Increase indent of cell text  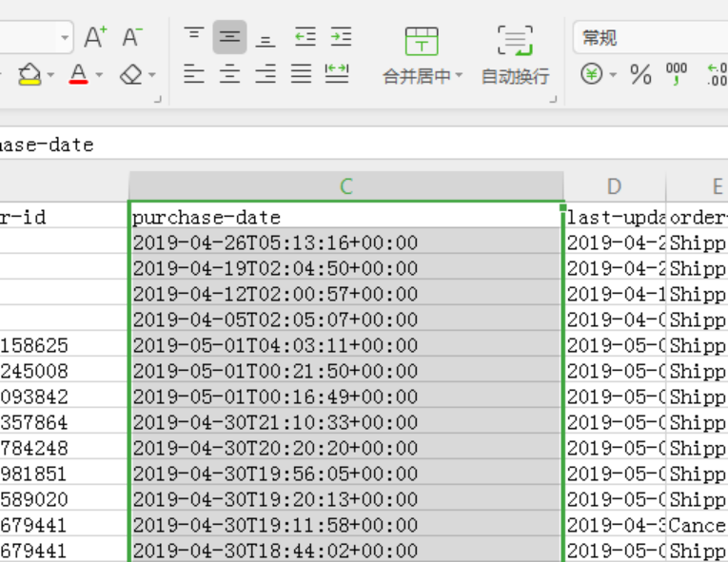[x=341, y=37]
